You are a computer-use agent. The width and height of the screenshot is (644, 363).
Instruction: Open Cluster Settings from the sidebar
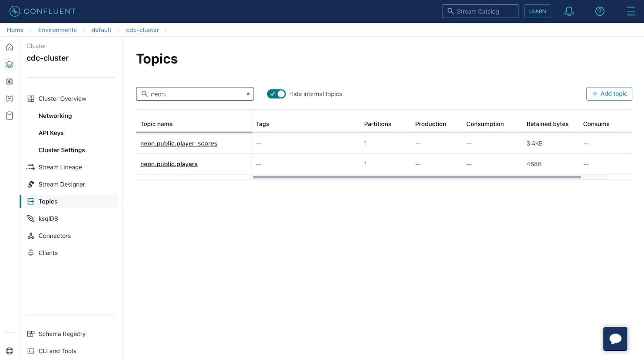62,150
